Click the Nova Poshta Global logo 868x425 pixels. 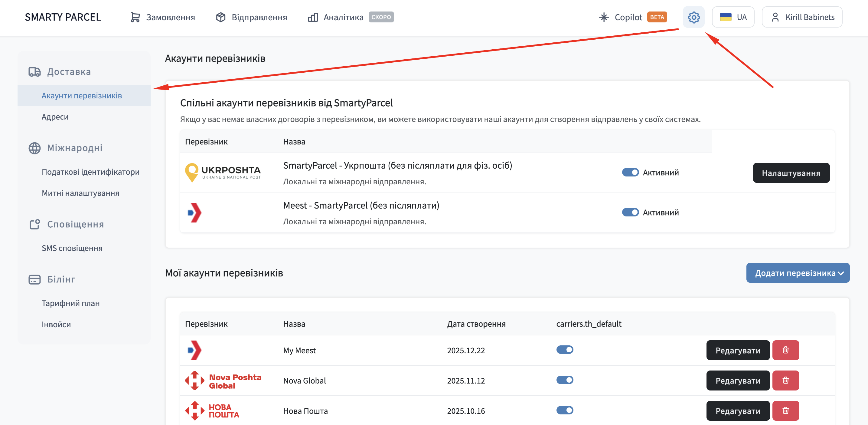tap(223, 381)
